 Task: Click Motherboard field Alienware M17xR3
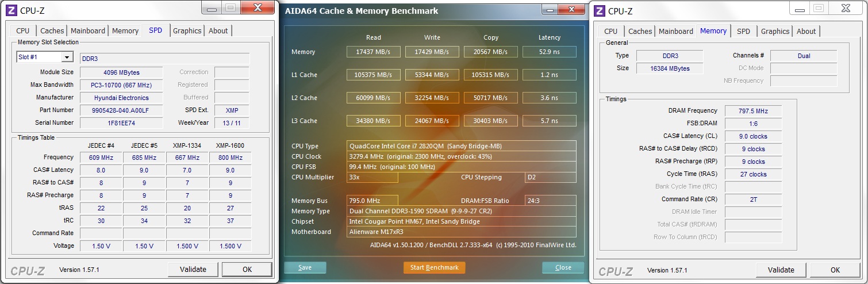(462, 232)
